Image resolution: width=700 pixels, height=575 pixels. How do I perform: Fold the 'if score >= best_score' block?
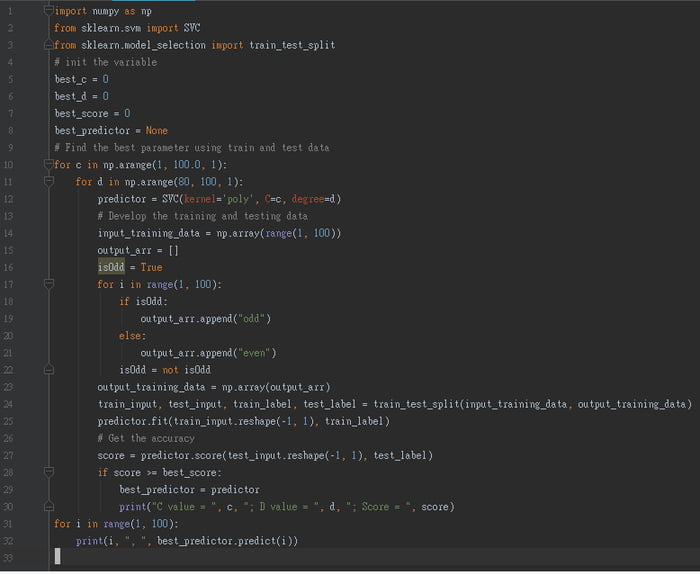(x=48, y=472)
